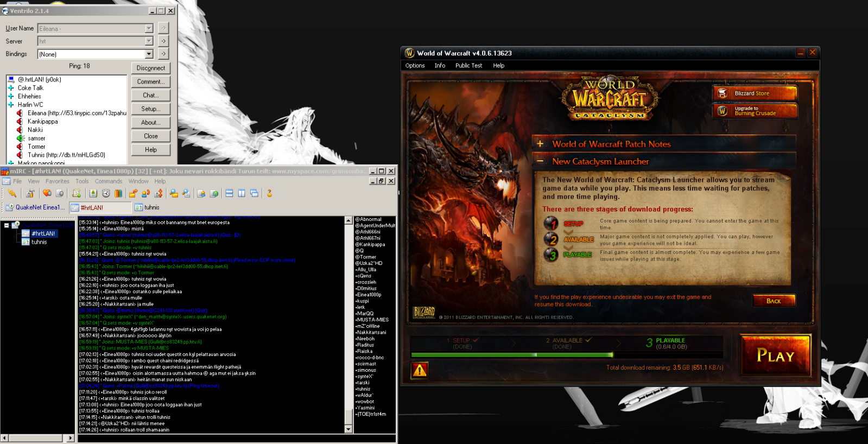Open the mIRC Colors toolbar icon
This screenshot has height=444, width=868.
click(x=118, y=193)
